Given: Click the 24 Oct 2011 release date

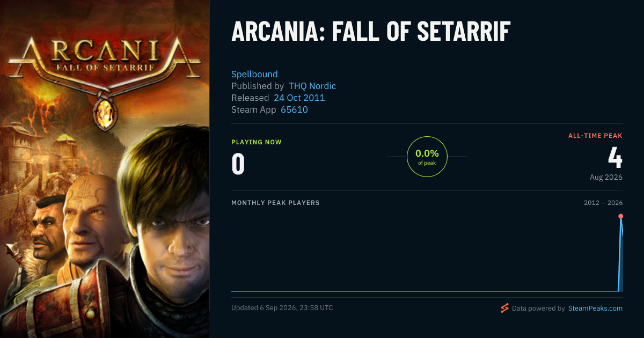Looking at the screenshot, I should (x=299, y=98).
